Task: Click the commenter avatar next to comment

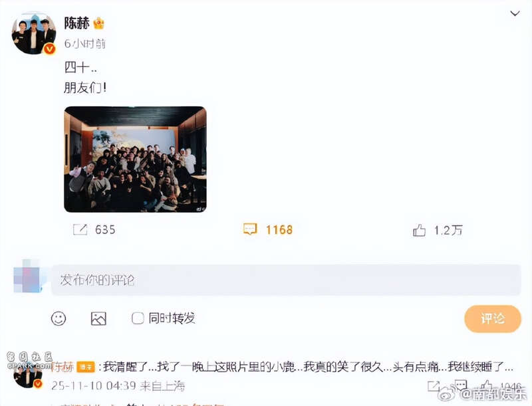Action: tap(28, 375)
